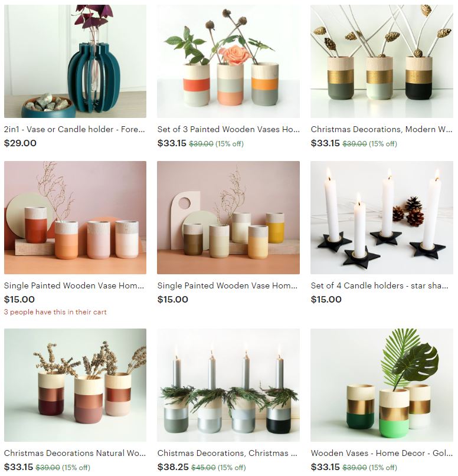Open the green and gold Wooden Vases image
Viewport: 458px width, 476px height.
pyautogui.click(x=382, y=385)
